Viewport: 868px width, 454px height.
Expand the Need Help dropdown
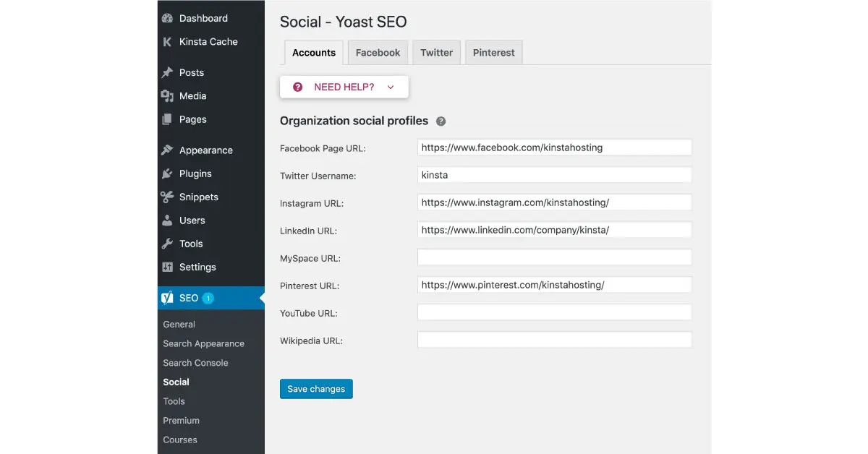click(x=344, y=87)
